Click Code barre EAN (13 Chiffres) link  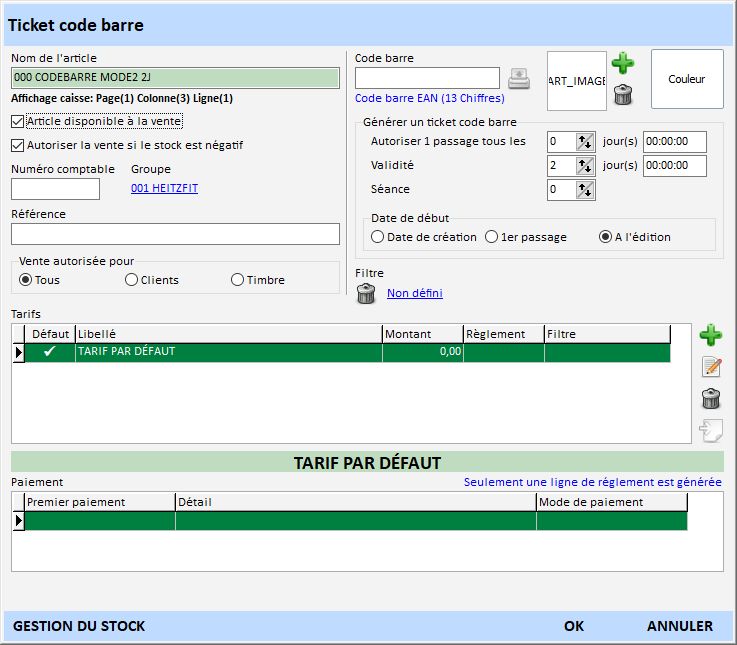tap(430, 98)
